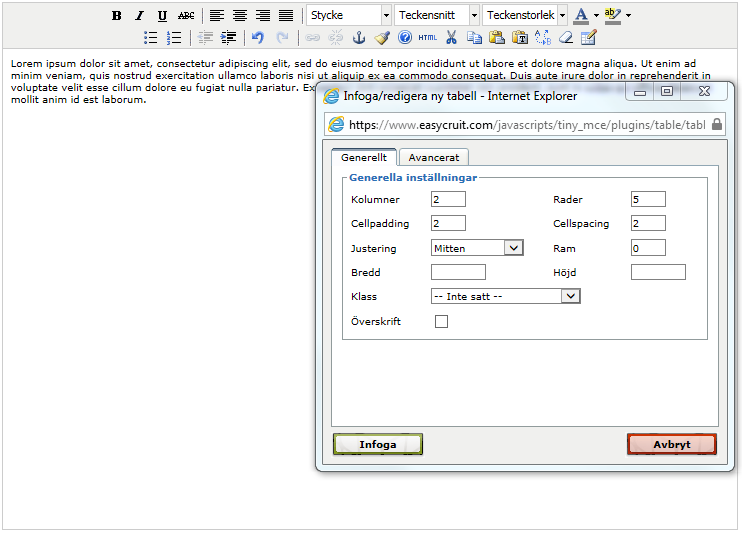Switch to the Avancerat tab
Screen dimensions: 742x534
click(434, 158)
